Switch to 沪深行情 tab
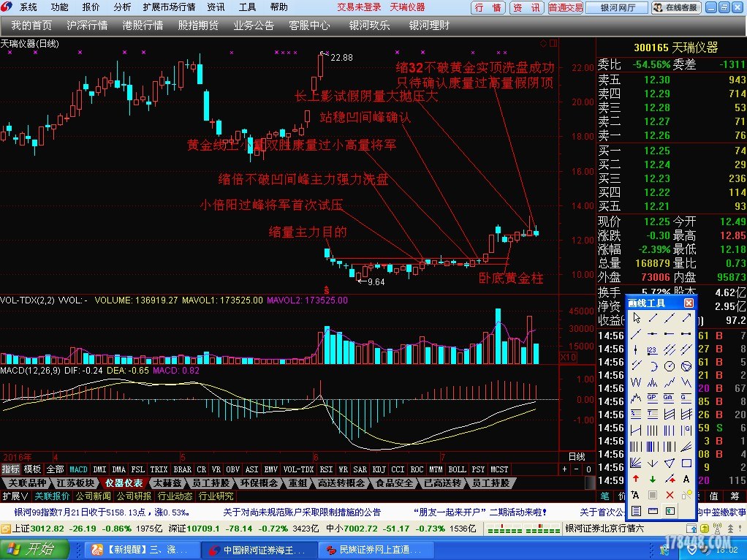The image size is (747, 560). [x=87, y=26]
